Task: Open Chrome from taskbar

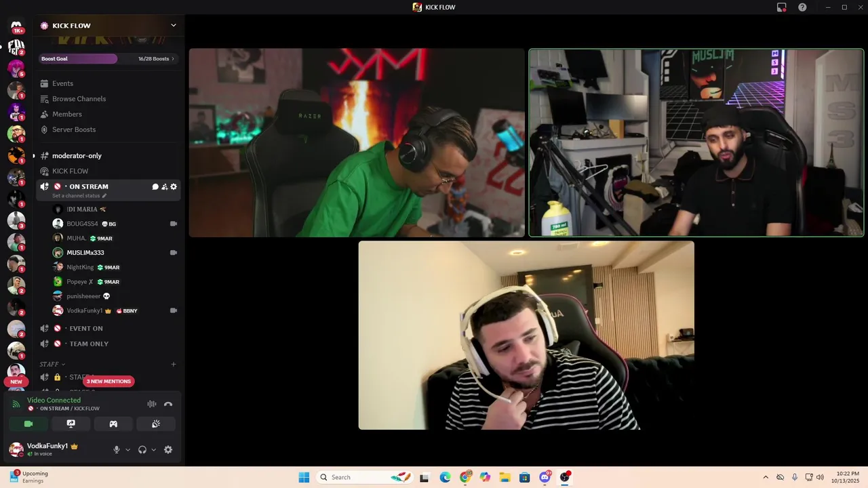Action: click(x=465, y=477)
